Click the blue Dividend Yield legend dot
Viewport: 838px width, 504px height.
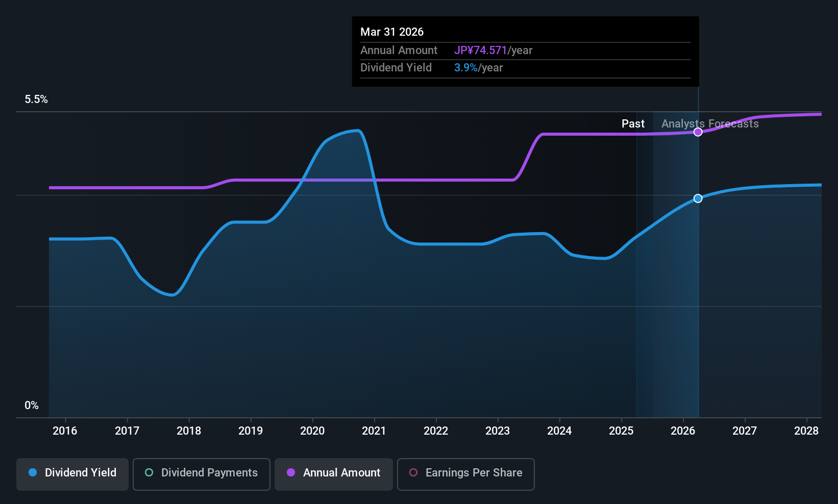[x=33, y=472]
